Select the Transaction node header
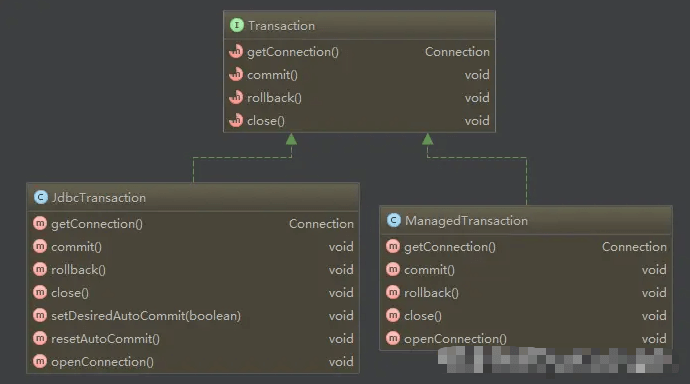 (360, 26)
